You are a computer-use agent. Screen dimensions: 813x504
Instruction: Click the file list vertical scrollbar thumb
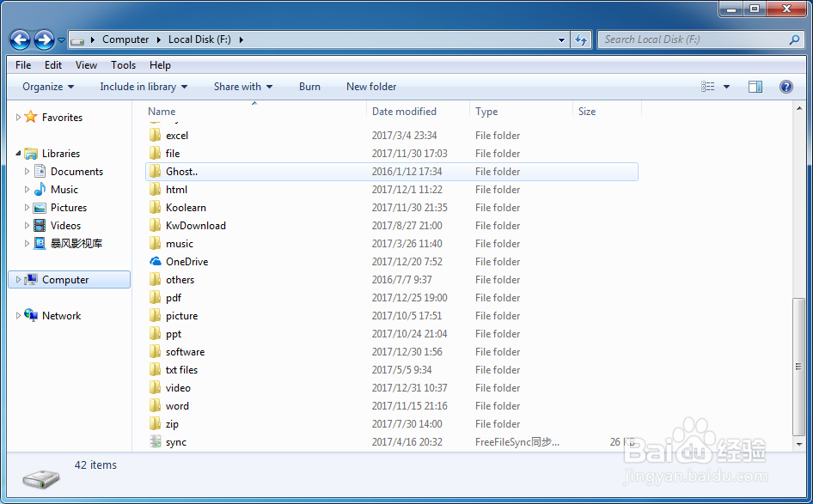(798, 367)
